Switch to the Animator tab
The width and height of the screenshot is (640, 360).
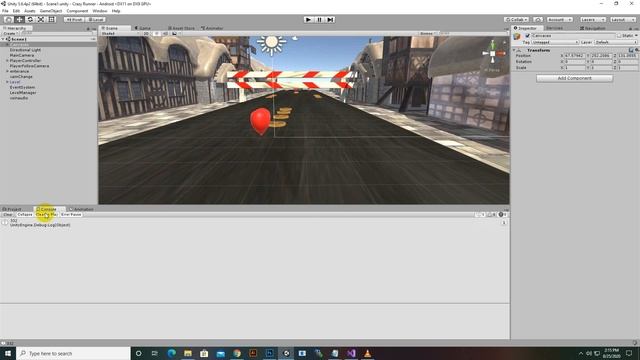(x=212, y=28)
